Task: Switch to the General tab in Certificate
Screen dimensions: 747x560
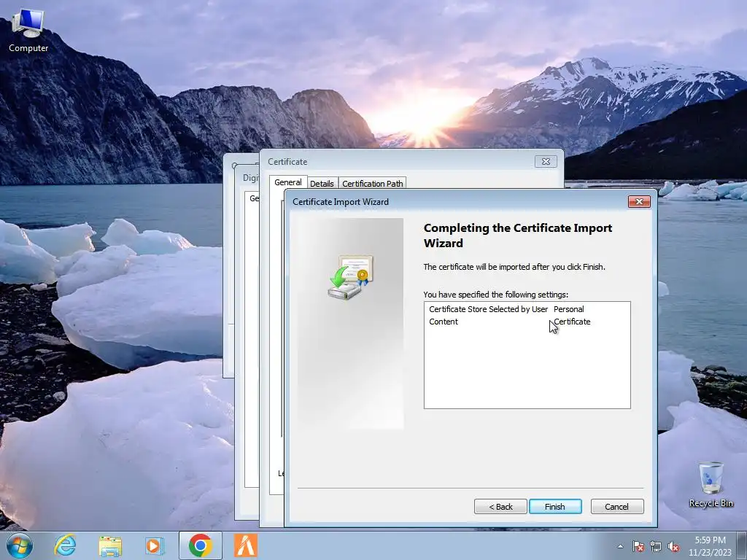Action: pos(287,182)
